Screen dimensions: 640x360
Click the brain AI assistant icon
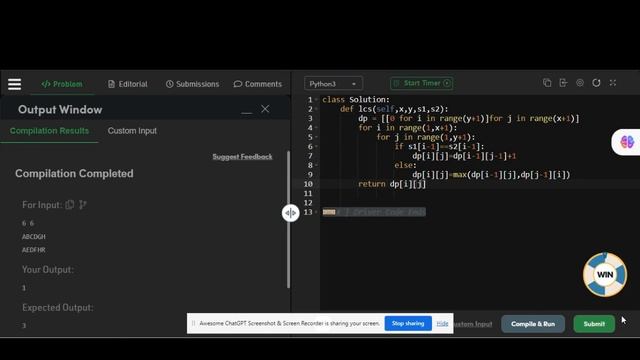point(627,142)
